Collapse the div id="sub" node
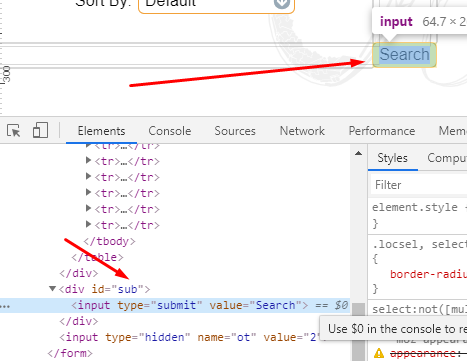467x361 pixels. (x=52, y=289)
